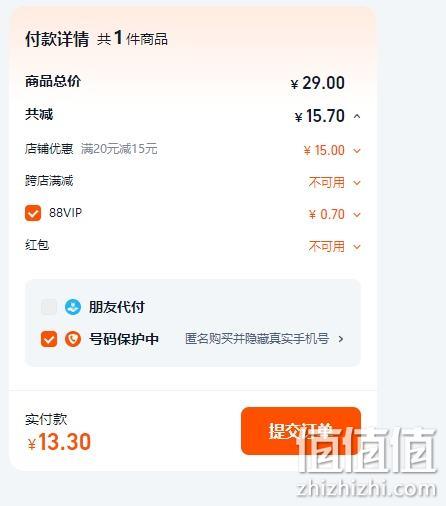Enable the 朋友代付 checkbox
The height and width of the screenshot is (506, 446).
pyautogui.click(x=49, y=307)
